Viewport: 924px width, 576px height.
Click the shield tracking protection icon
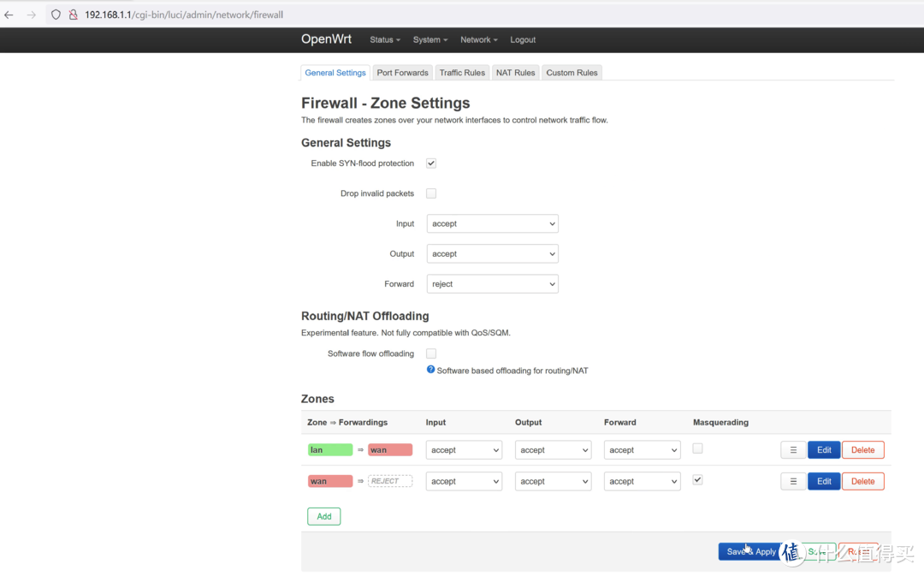(56, 15)
